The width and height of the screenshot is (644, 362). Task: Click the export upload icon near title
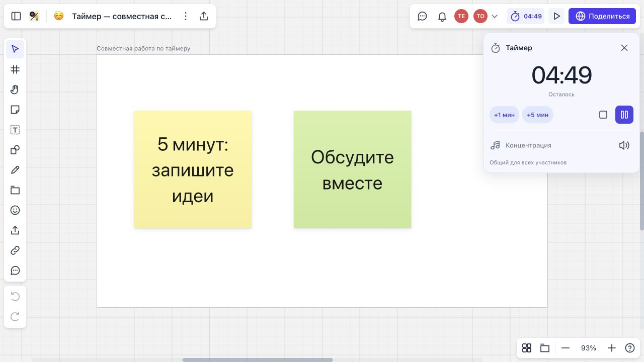pyautogui.click(x=204, y=16)
